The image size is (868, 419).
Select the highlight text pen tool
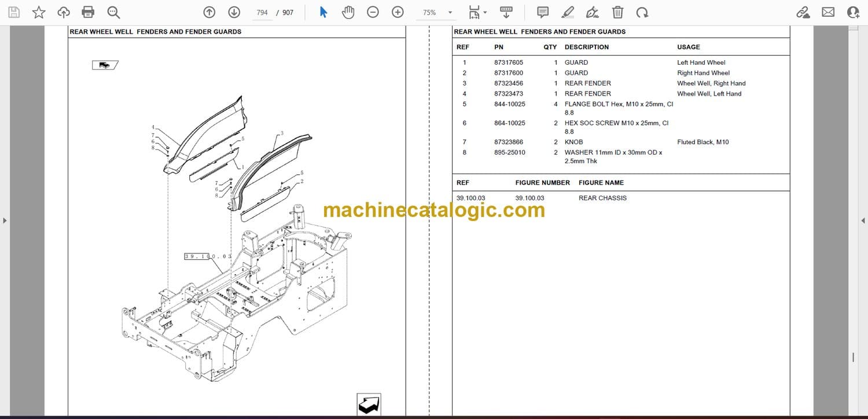point(568,12)
